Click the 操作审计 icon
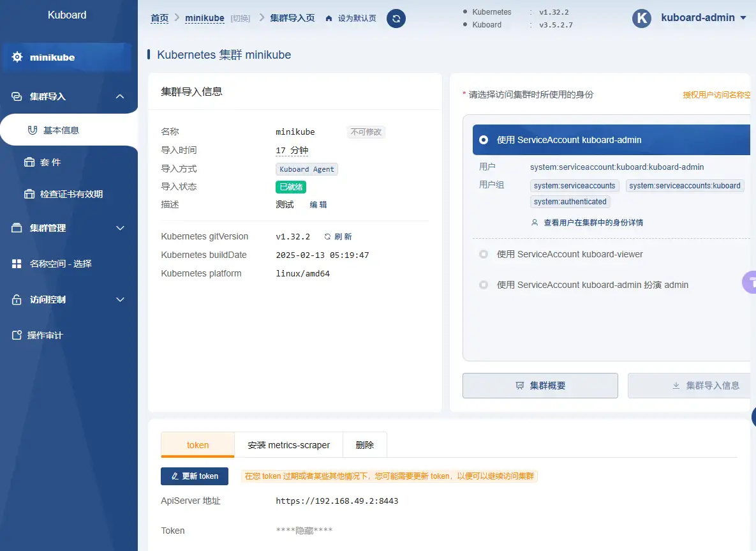Screen dimensions: 756x551 click(17, 335)
